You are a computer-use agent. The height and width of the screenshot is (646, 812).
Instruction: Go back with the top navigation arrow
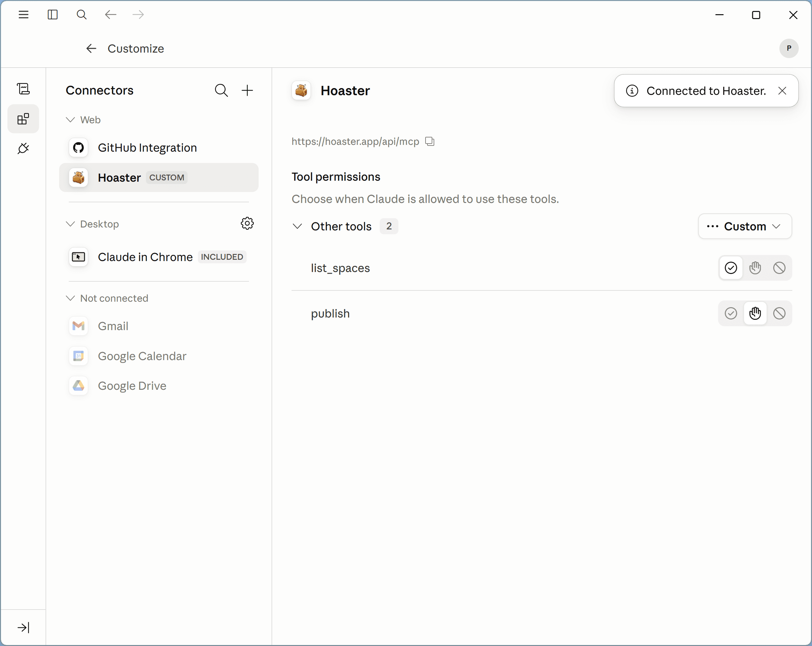110,15
